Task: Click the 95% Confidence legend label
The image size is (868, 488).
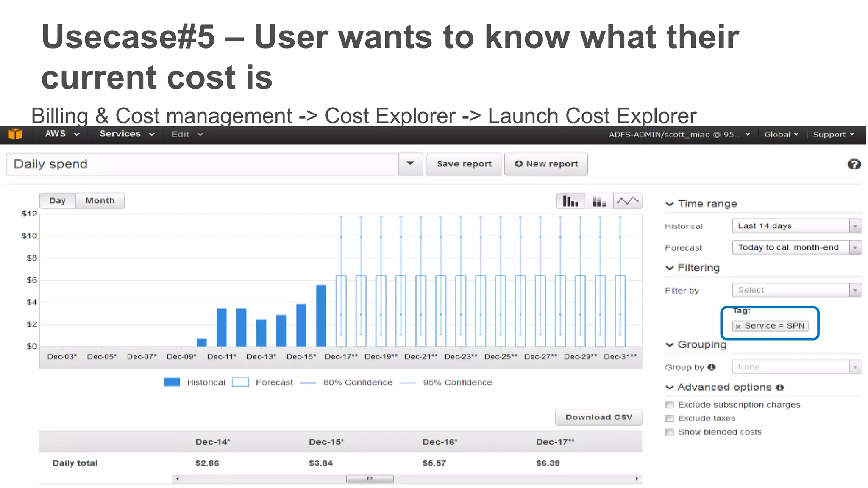Action: [x=457, y=383]
